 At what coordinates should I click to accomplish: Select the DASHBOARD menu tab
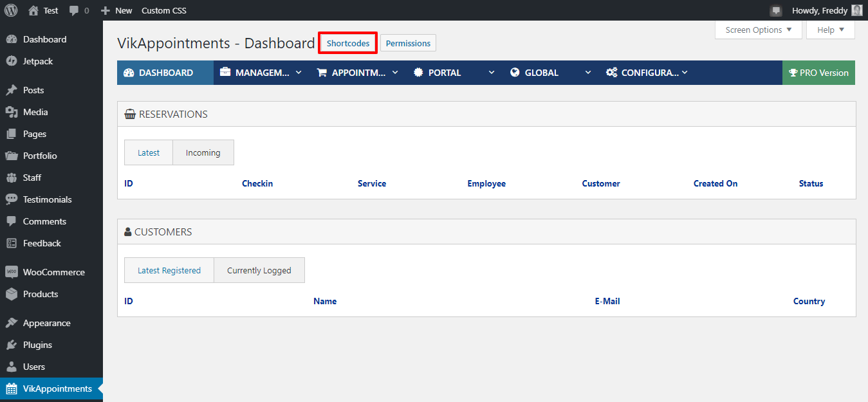point(165,73)
